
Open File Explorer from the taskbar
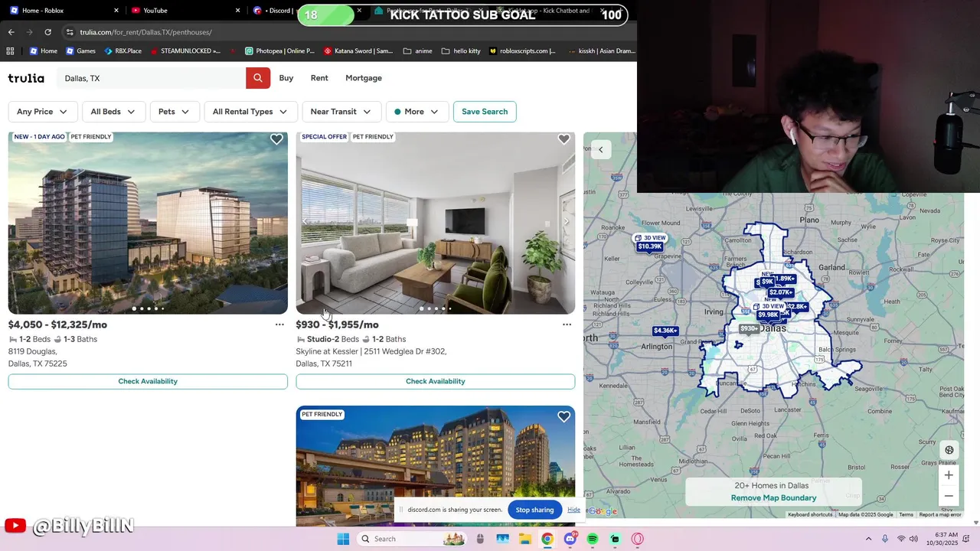click(x=525, y=539)
